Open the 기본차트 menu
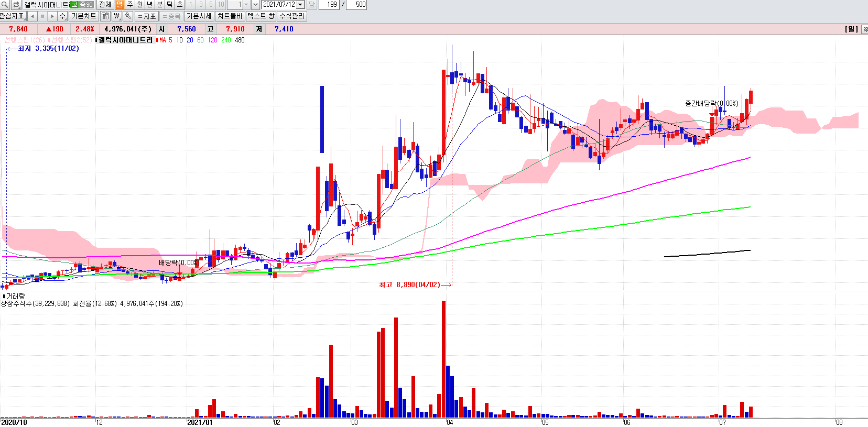The height and width of the screenshot is (427, 868). tap(84, 16)
